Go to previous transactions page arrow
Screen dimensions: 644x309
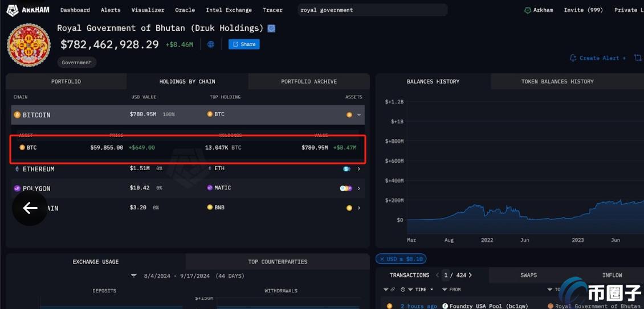438,275
